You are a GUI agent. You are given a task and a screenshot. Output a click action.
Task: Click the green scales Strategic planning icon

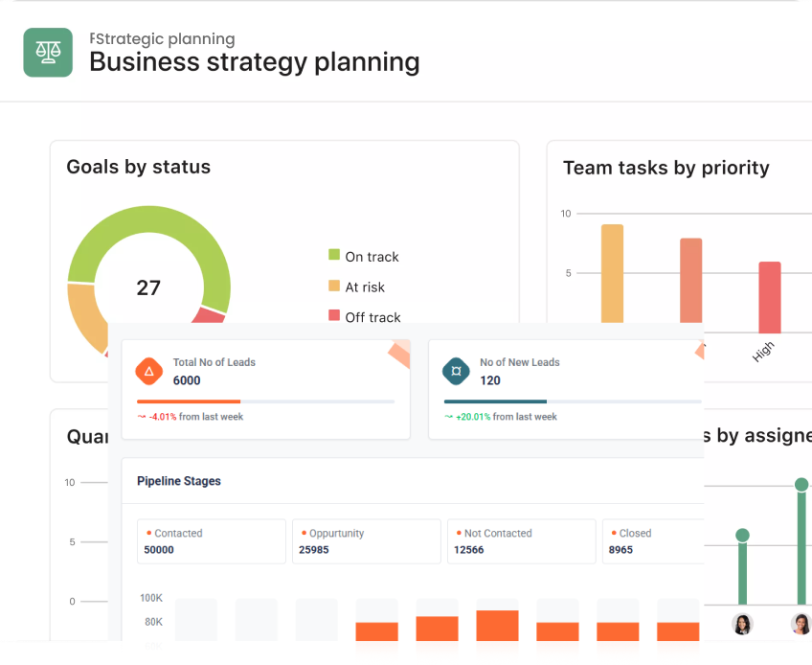click(x=48, y=53)
